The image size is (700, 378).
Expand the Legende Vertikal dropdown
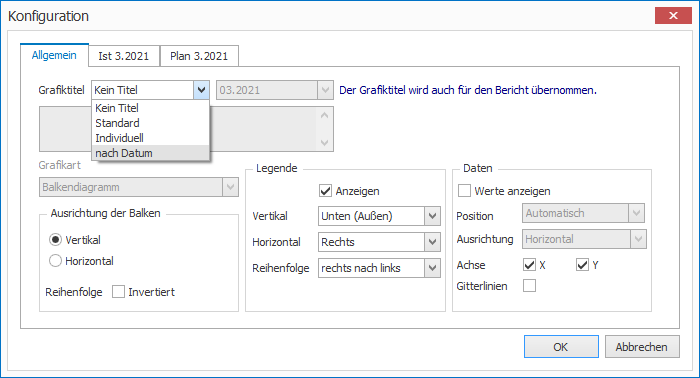(432, 216)
